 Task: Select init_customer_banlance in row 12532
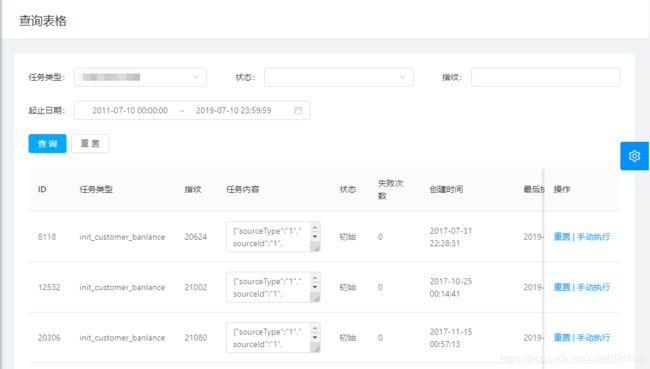coord(122,287)
